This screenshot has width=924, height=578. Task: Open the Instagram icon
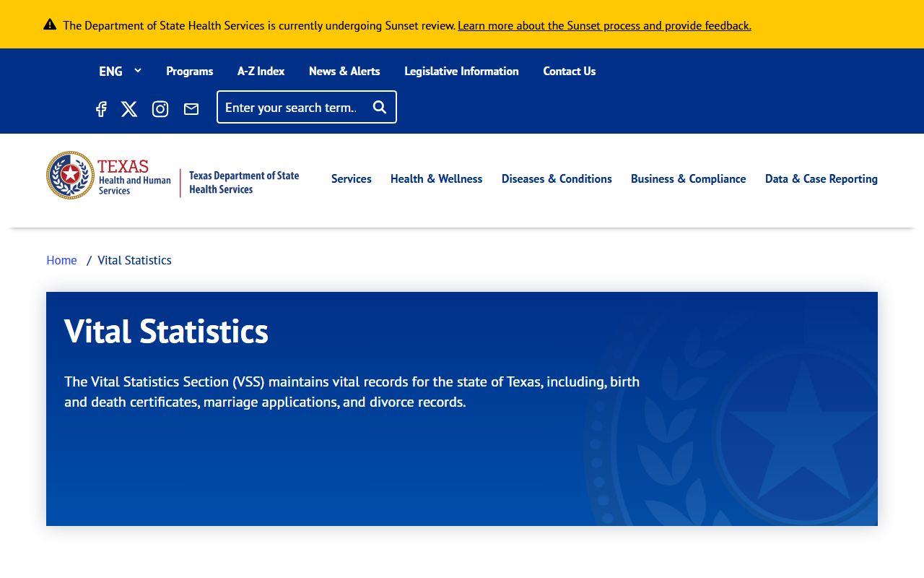[160, 109]
